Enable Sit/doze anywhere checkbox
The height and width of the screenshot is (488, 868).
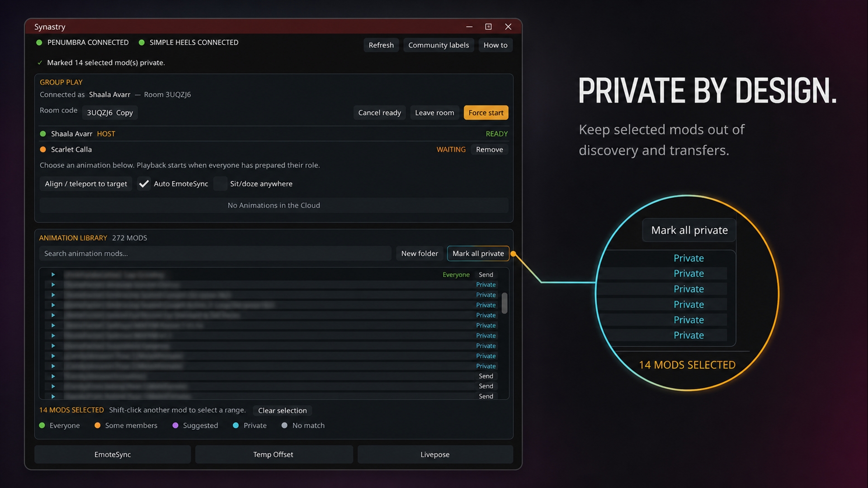click(220, 184)
